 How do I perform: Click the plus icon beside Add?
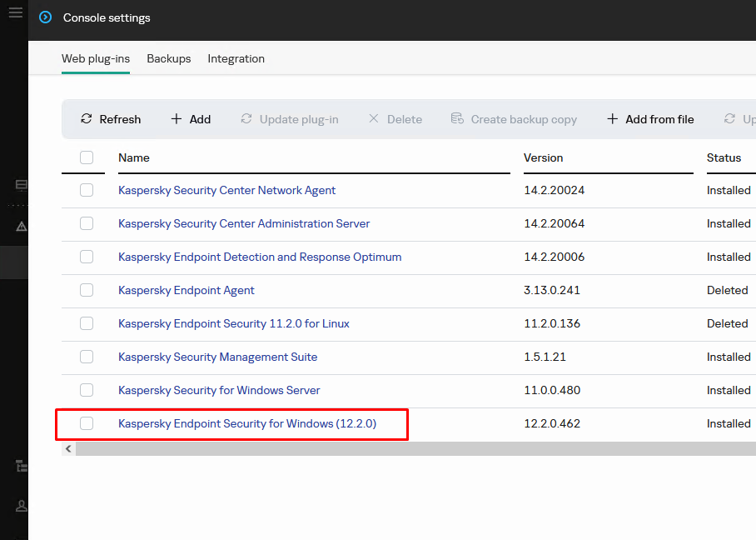(x=177, y=119)
